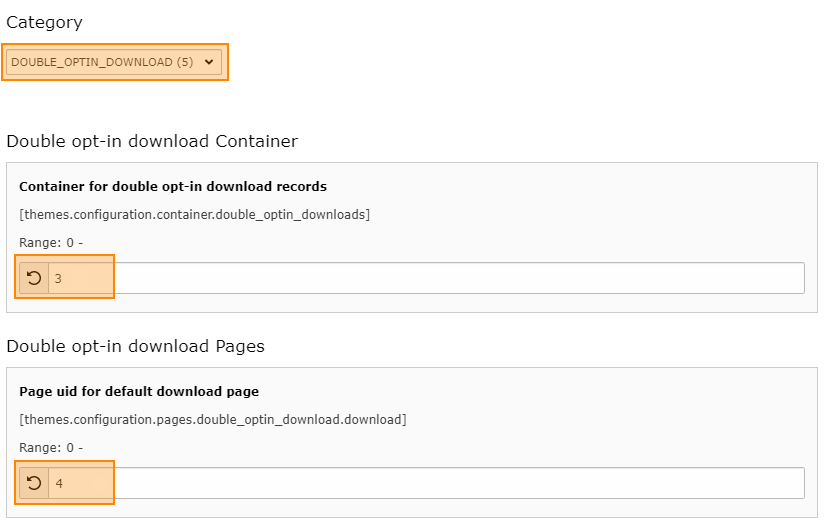Click the "Double opt-in download Pages" heading
The image size is (828, 531).
tap(135, 346)
